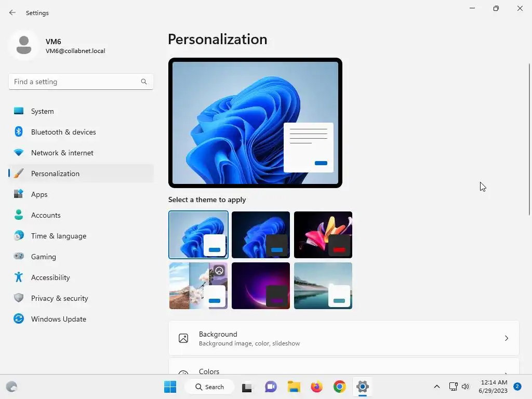Launch Firefox from the taskbar
Image resolution: width=532 pixels, height=399 pixels.
tap(316, 387)
